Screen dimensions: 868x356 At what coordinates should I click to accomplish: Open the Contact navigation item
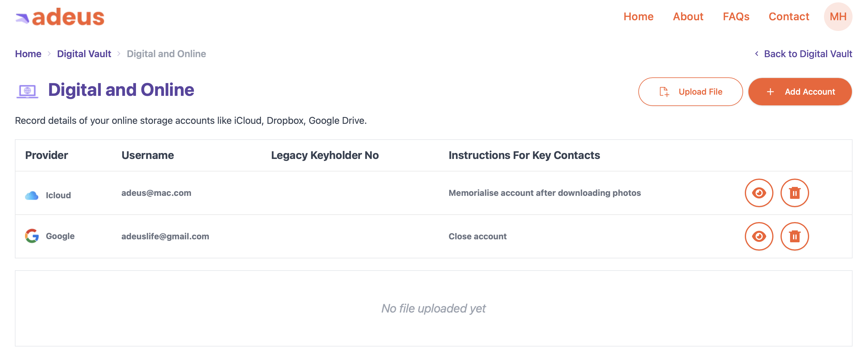789,16
